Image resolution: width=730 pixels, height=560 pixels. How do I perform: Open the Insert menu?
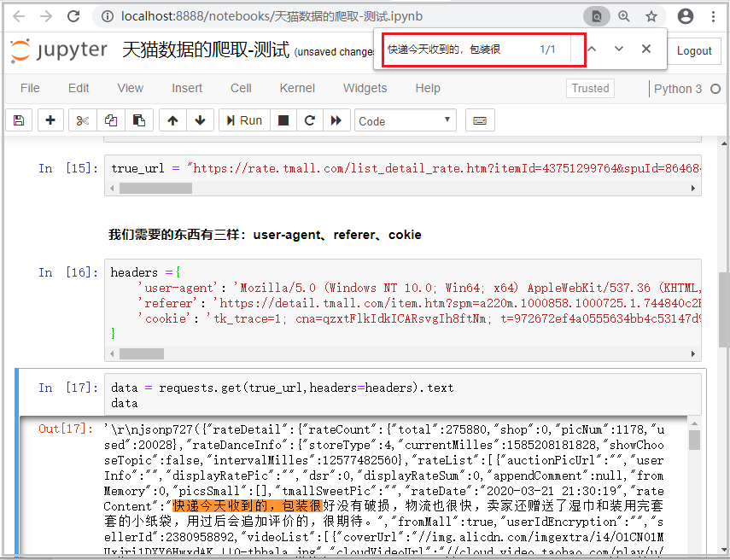187,88
